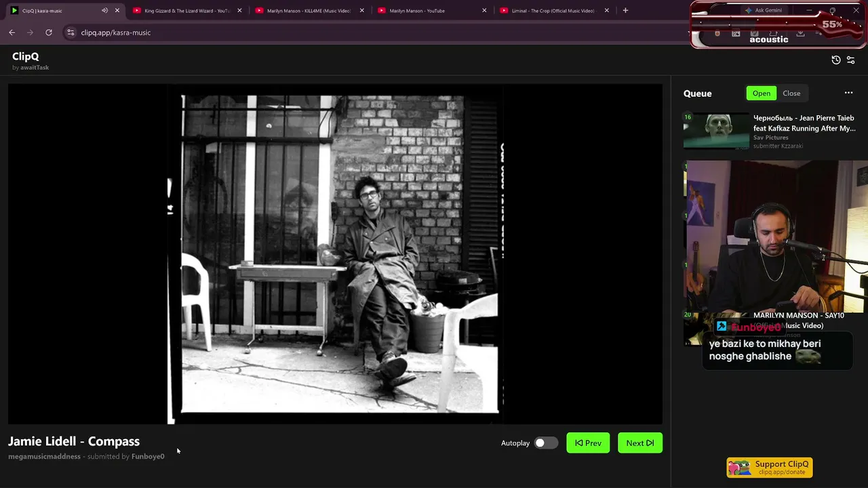Open the Queue three-dots options menu
Viewport: 868px width, 488px height.
848,93
